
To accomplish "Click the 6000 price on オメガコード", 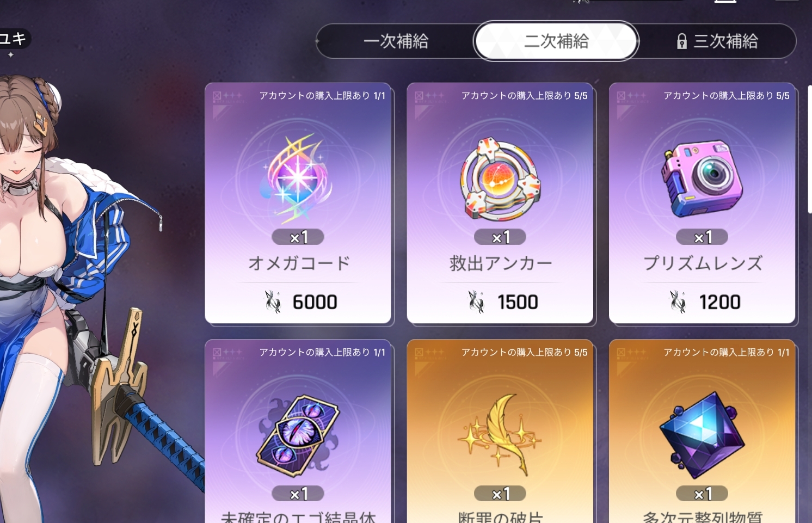I will click(x=315, y=302).
